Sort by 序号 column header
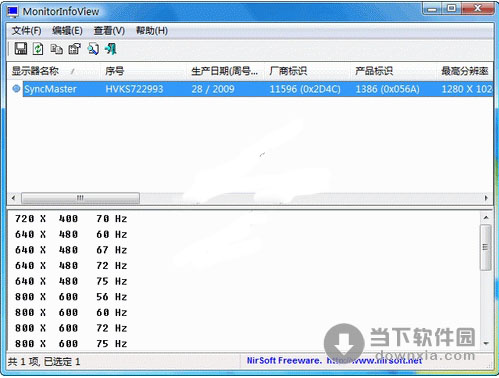 (143, 71)
